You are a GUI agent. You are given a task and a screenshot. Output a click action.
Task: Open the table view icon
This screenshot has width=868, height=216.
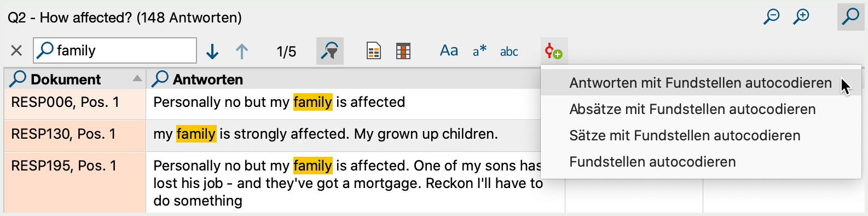pos(403,52)
